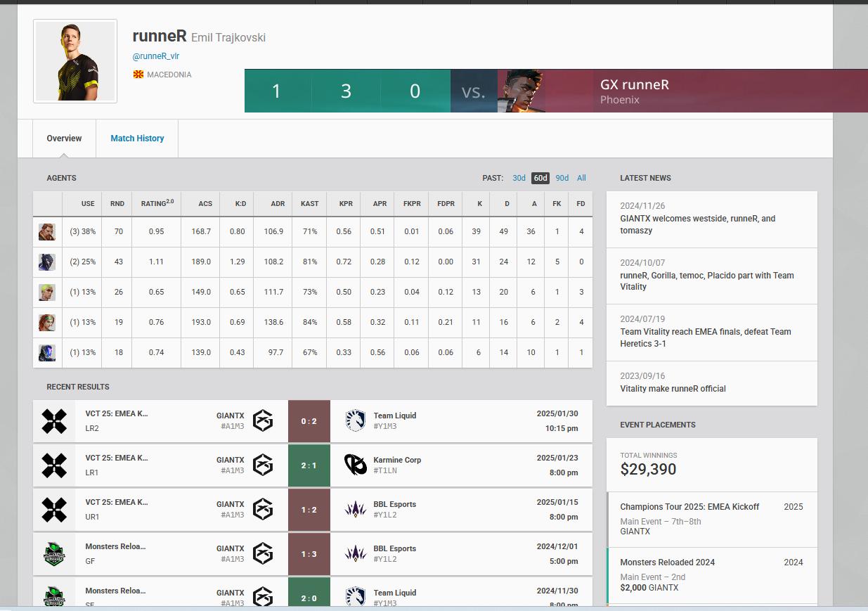Click the 10:15 pm match time
868x611 pixels.
[x=562, y=428]
